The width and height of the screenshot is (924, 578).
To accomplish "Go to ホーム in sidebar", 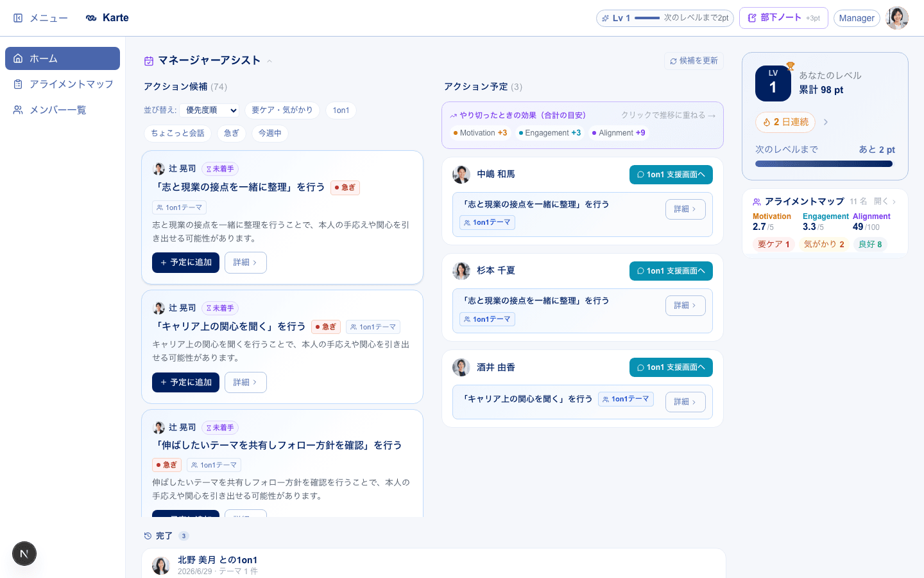I will coord(62,58).
